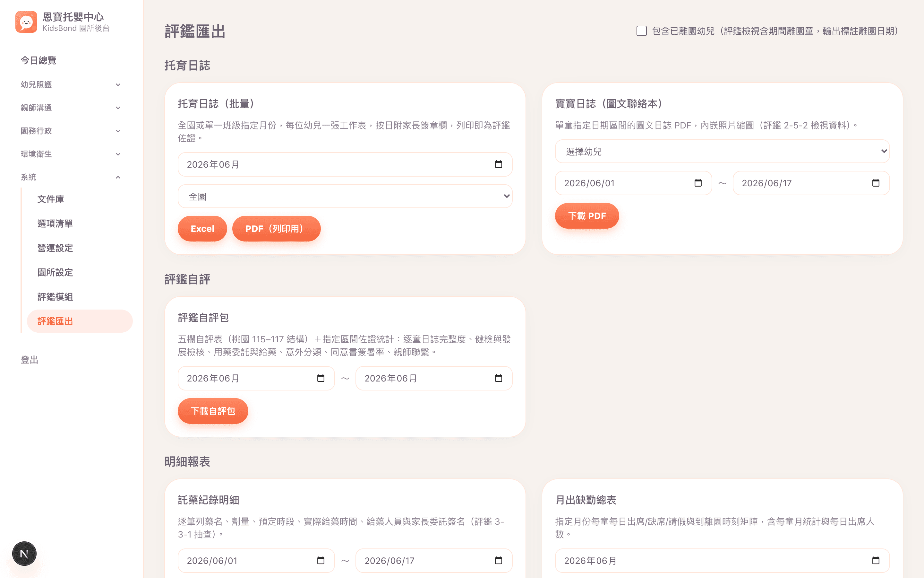This screenshot has width=924, height=578.
Task: Expand the 園務行政 sidebar group
Action: point(71,131)
